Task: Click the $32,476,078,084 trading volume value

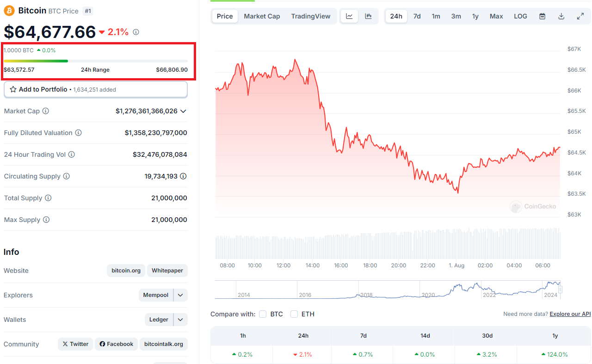Action: [x=160, y=154]
